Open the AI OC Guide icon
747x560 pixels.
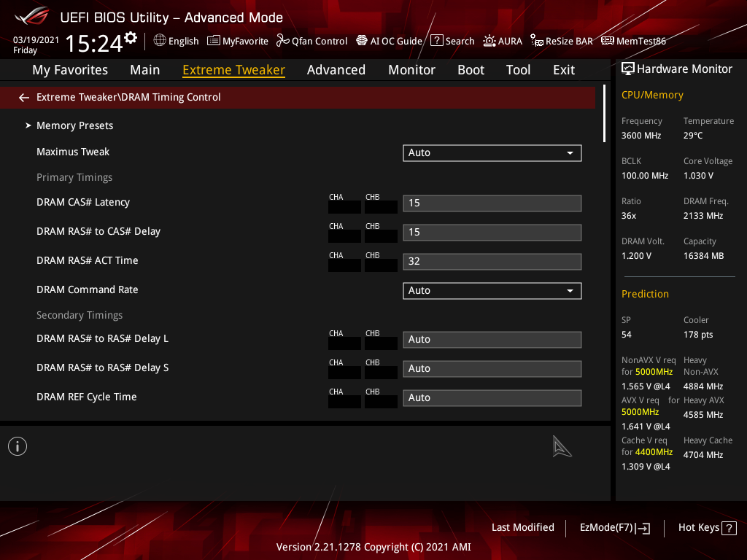click(362, 41)
